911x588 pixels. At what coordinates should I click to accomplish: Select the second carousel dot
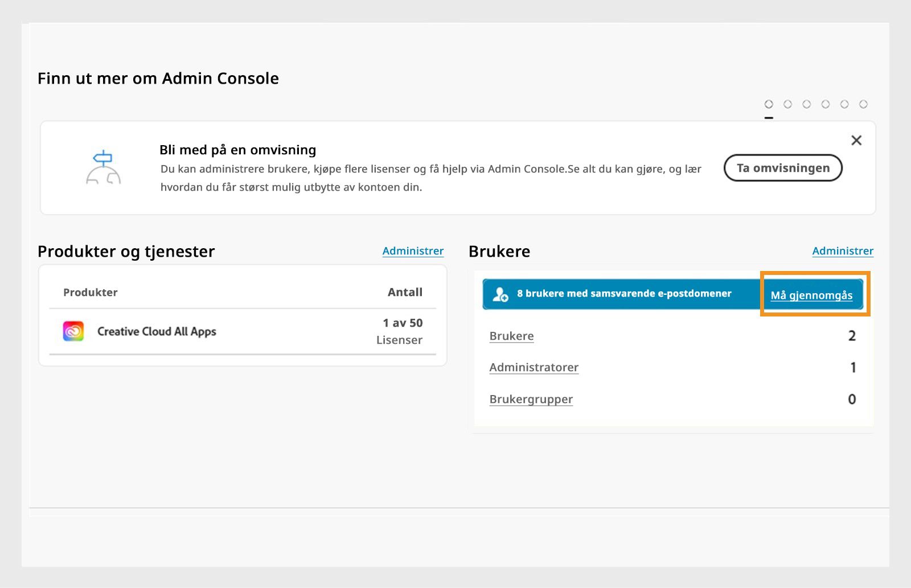click(787, 104)
